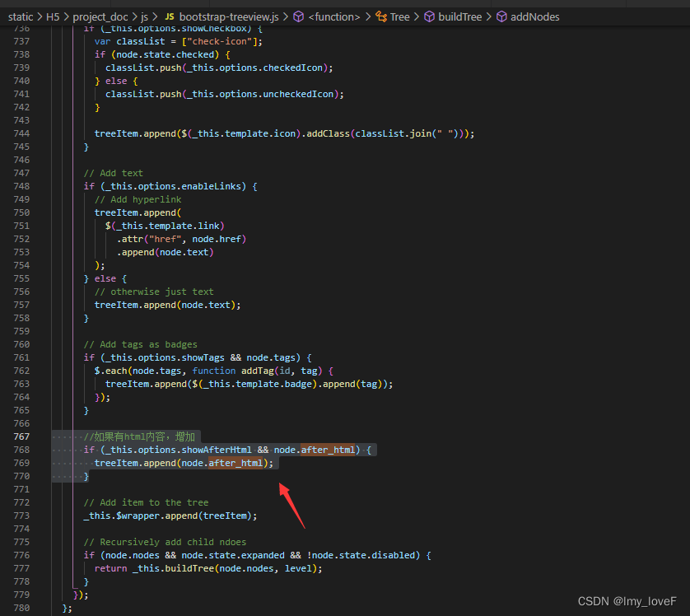The width and height of the screenshot is (690, 616).
Task: Click 'addTag' function name on line 762
Action: [x=258, y=371]
